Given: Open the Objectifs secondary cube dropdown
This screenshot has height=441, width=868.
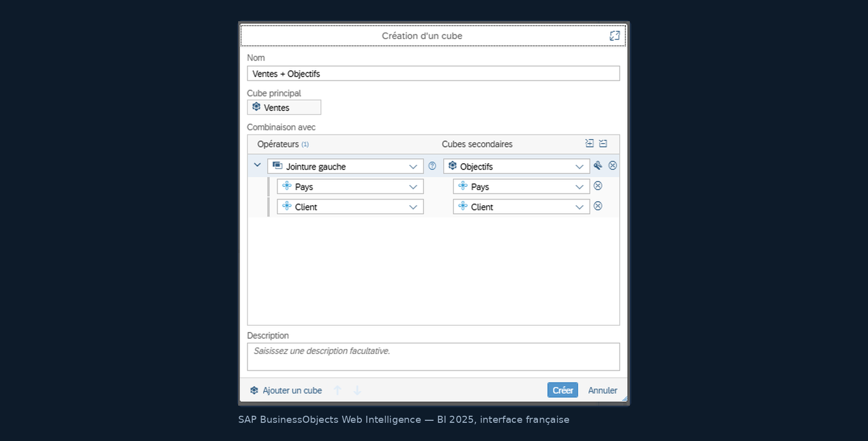Looking at the screenshot, I should point(517,166).
